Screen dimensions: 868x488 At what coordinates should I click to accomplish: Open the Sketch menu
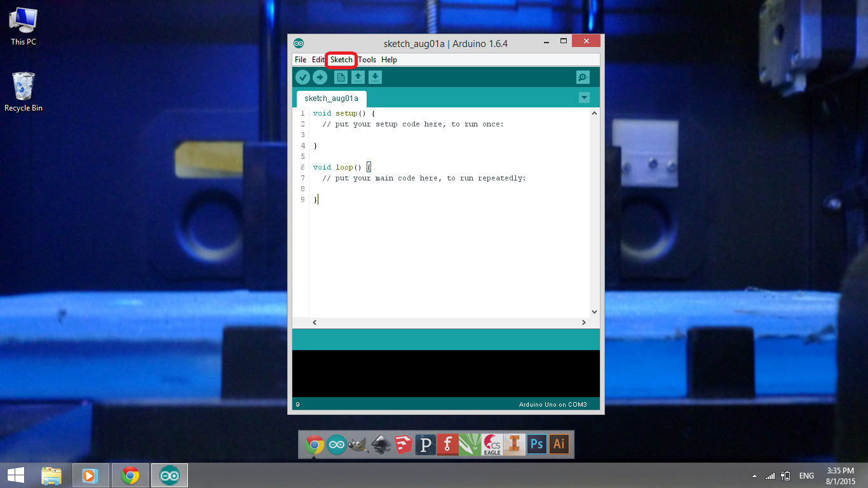(341, 59)
